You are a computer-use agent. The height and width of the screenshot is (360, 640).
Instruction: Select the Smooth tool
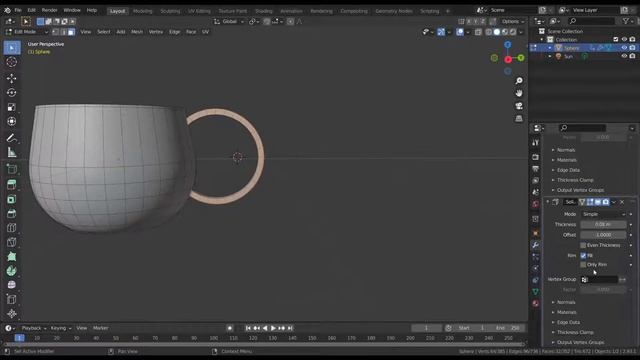(x=12, y=284)
